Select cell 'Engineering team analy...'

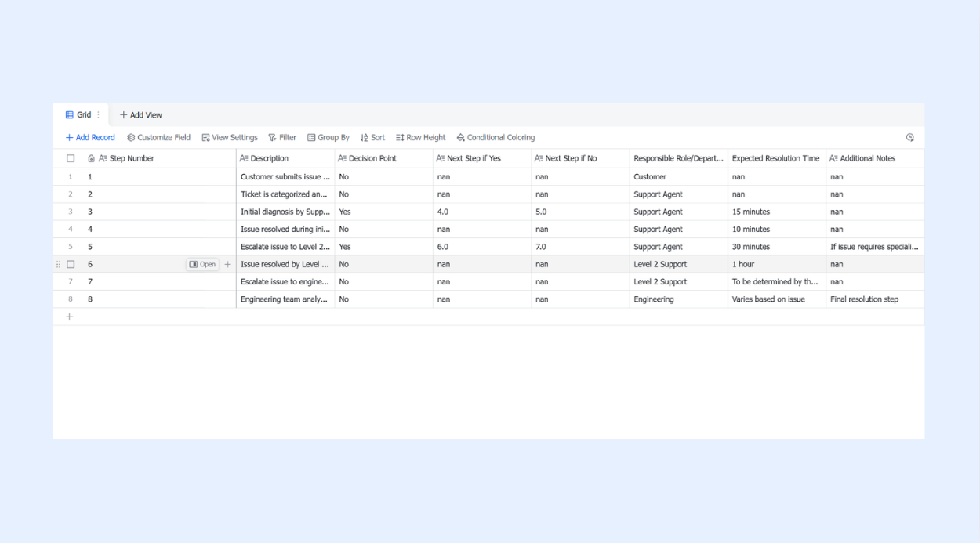[285, 299]
